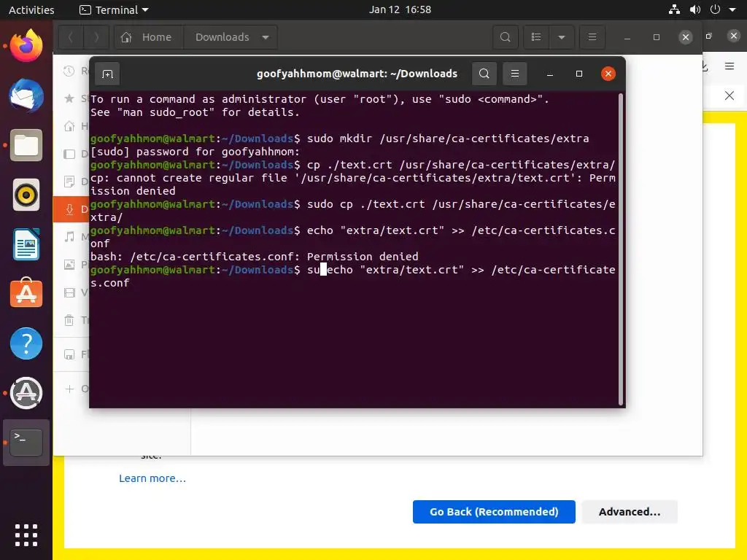Expand the system menu arrow in top bar

pyautogui.click(x=732, y=9)
